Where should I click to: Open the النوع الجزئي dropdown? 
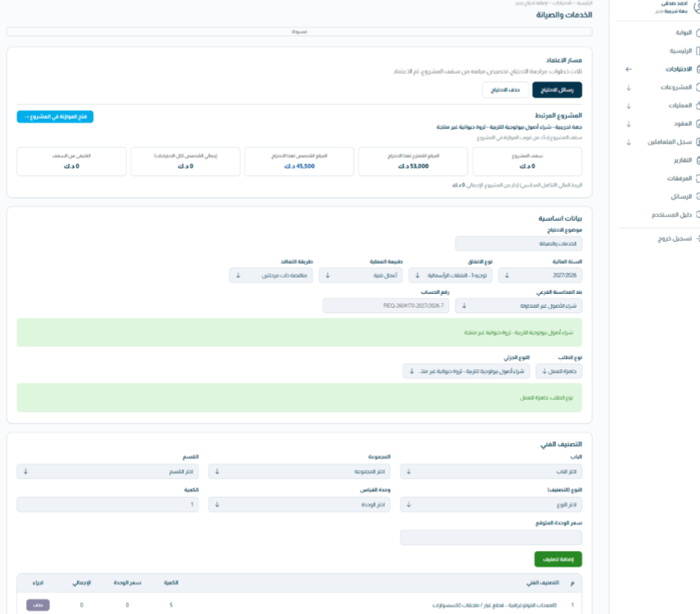[466, 372]
